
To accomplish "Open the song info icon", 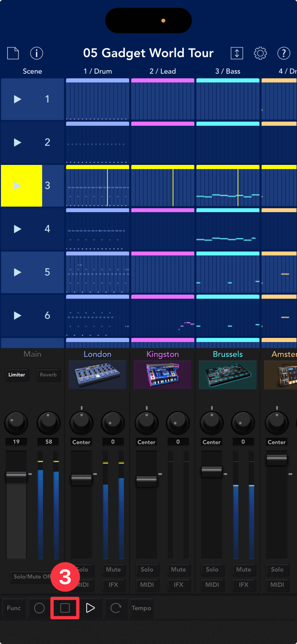I will [x=36, y=53].
